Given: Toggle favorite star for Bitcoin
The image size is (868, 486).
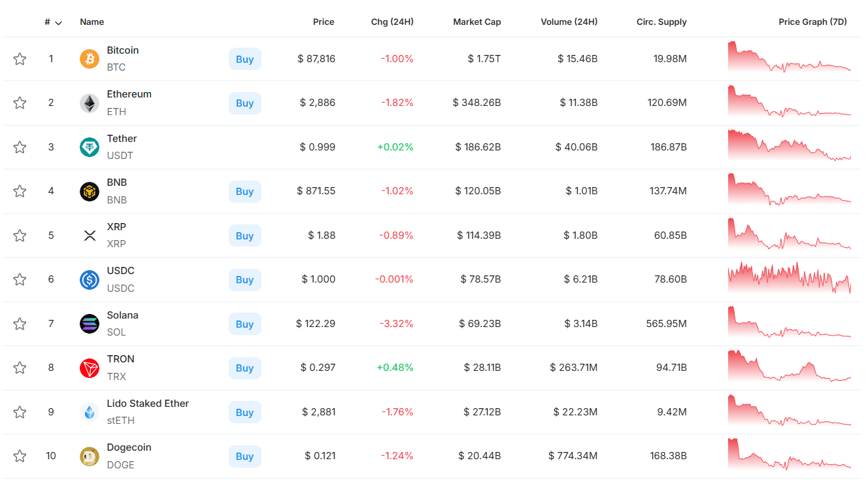Looking at the screenshot, I should pyautogui.click(x=20, y=59).
